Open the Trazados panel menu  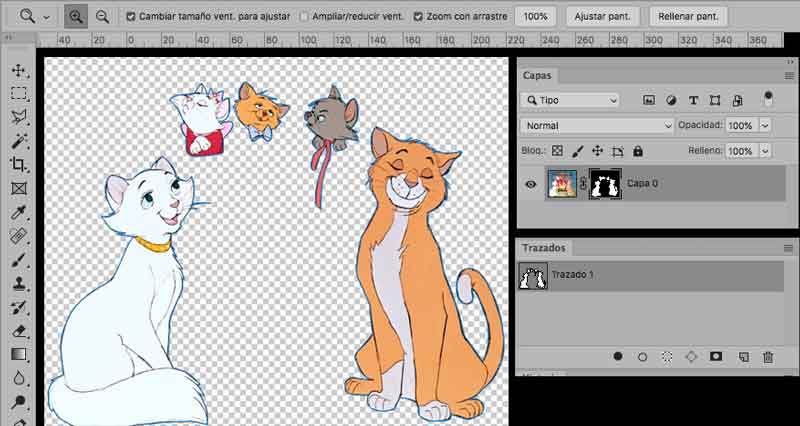tap(789, 248)
